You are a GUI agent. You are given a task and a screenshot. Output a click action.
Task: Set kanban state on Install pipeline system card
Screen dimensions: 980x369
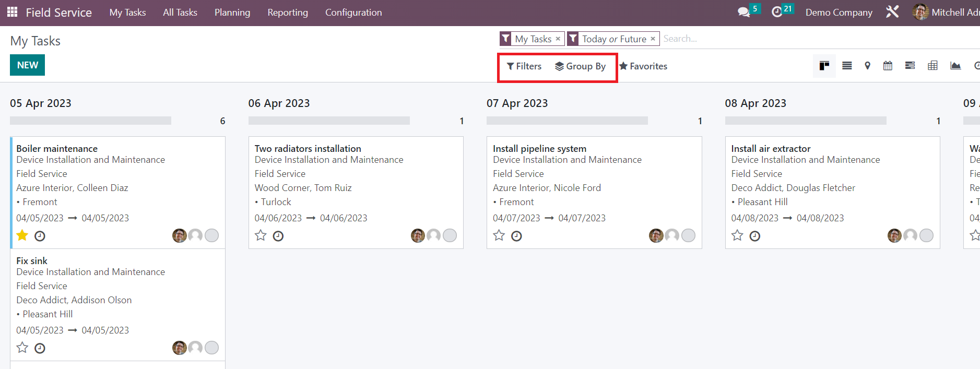click(688, 235)
